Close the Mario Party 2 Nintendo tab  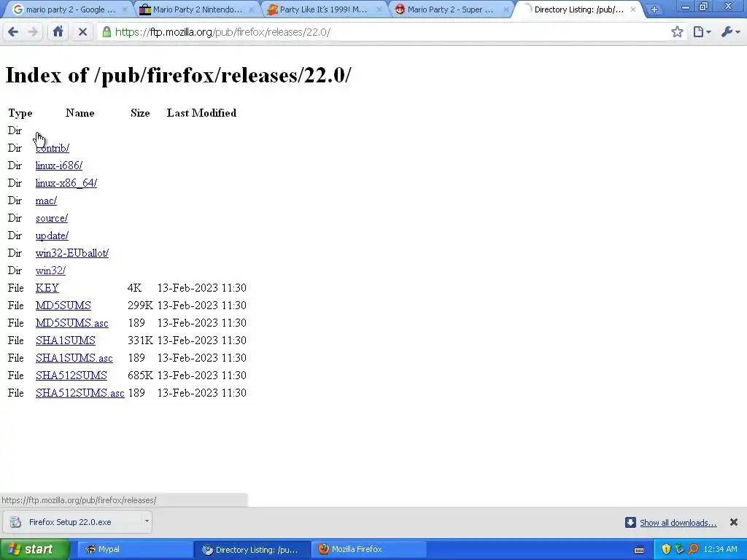[x=252, y=9]
